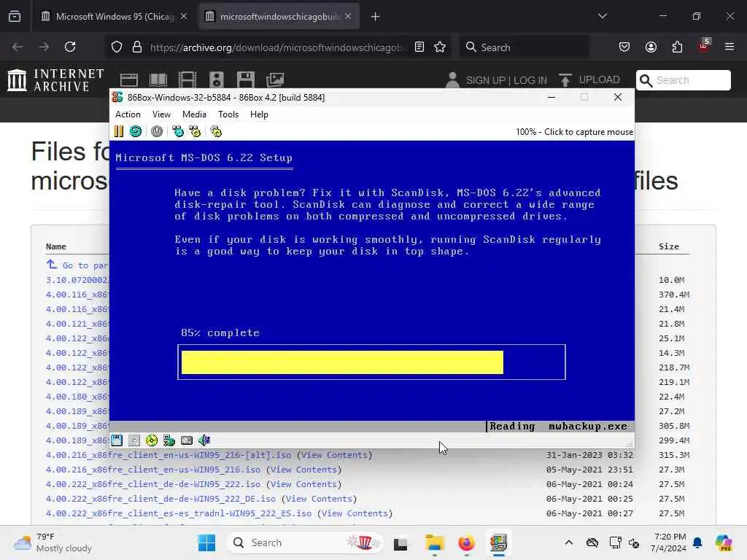Viewport: 747px width, 560px height.
Task: Click the Internet Archive search field
Action: (684, 80)
